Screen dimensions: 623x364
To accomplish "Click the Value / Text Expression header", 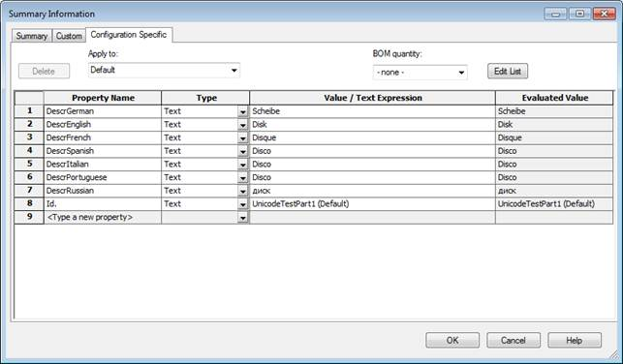I will pyautogui.click(x=372, y=98).
